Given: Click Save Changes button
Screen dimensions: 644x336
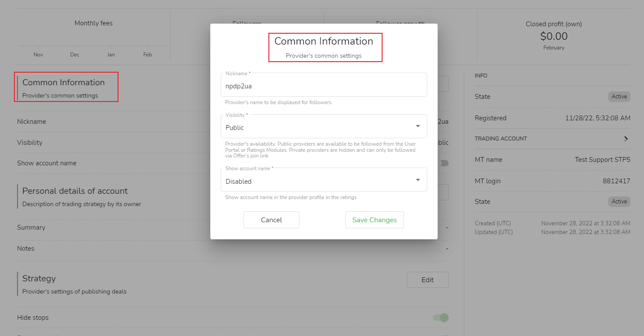Looking at the screenshot, I should pos(374,220).
